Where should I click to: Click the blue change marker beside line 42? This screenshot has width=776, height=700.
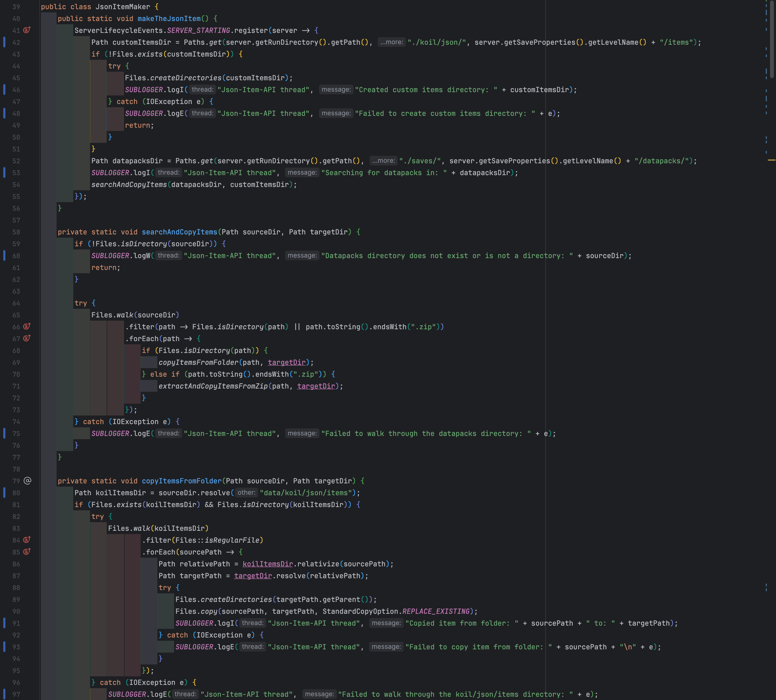pyautogui.click(x=4, y=42)
